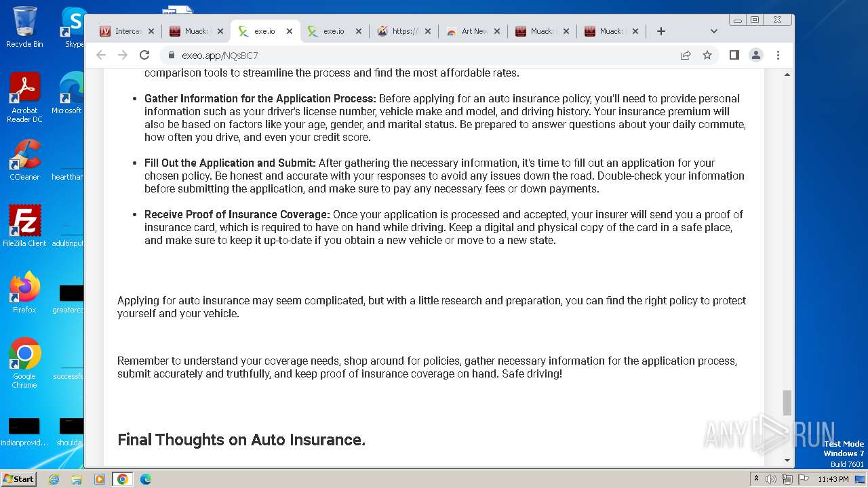Click 'Gather Information for the Application Process:' text

point(260,98)
